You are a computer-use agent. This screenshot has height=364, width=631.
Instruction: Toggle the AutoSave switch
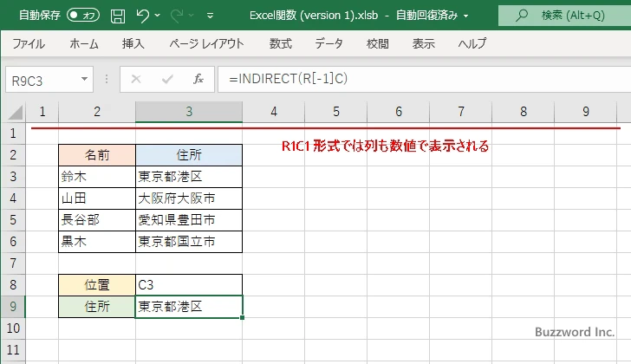coord(83,16)
